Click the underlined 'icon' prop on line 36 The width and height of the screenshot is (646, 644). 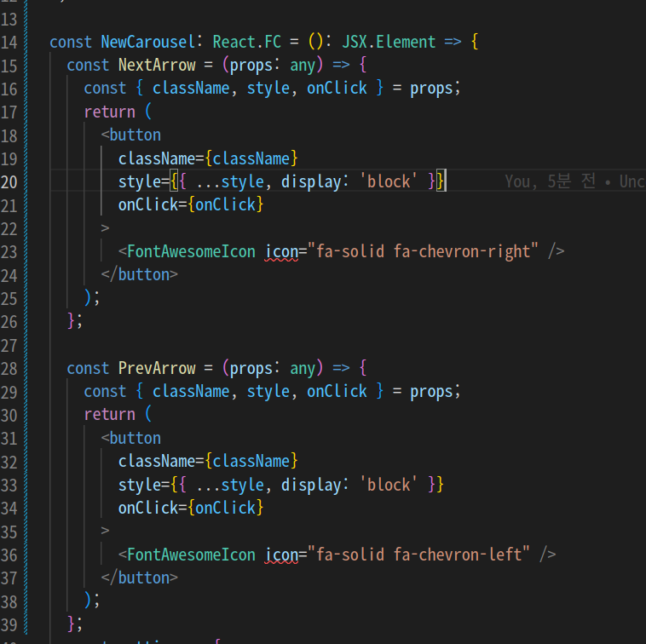point(281,555)
